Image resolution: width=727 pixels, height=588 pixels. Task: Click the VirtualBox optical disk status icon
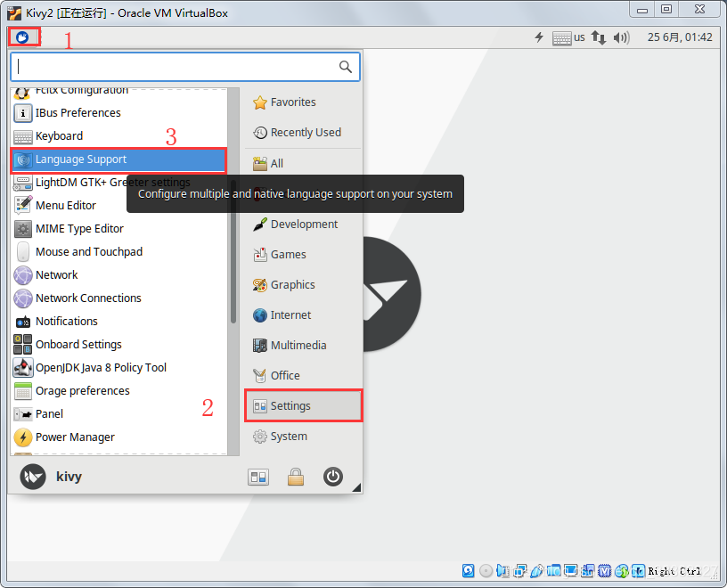[486, 571]
